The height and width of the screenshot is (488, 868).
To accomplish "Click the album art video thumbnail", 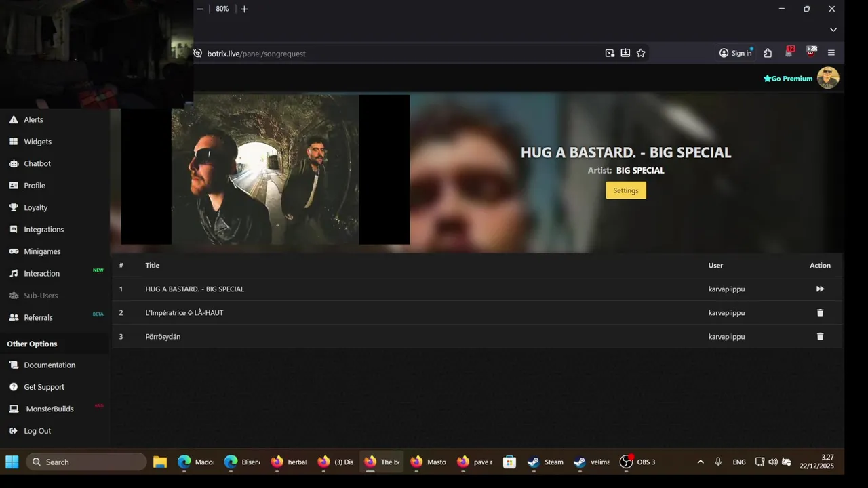I will pyautogui.click(x=265, y=169).
